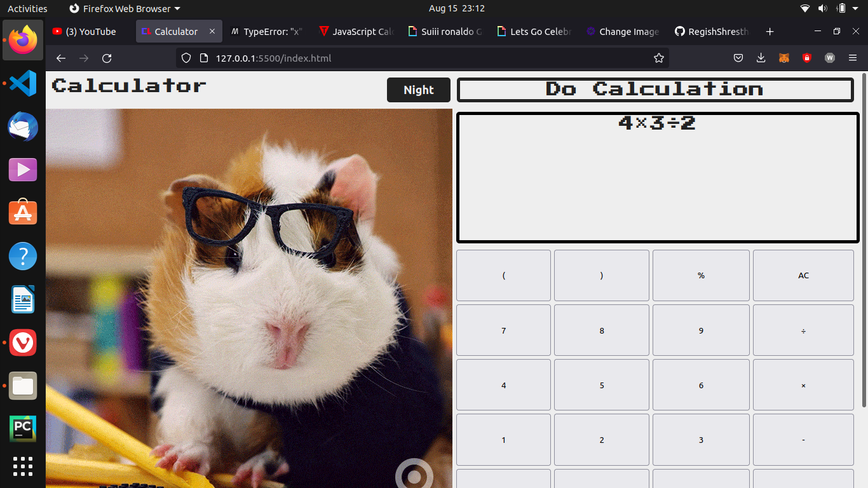This screenshot has width=868, height=488.
Task: Open Firefox from the dock
Action: point(23,40)
